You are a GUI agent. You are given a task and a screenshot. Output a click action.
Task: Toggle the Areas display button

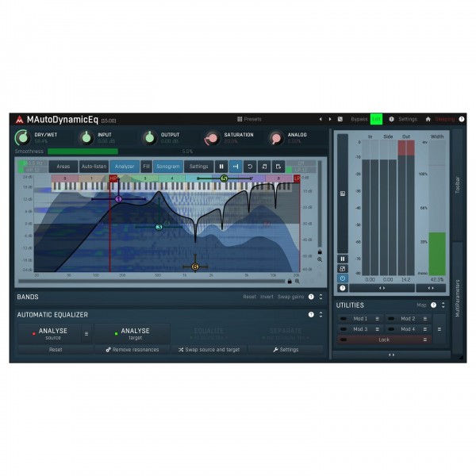63,167
